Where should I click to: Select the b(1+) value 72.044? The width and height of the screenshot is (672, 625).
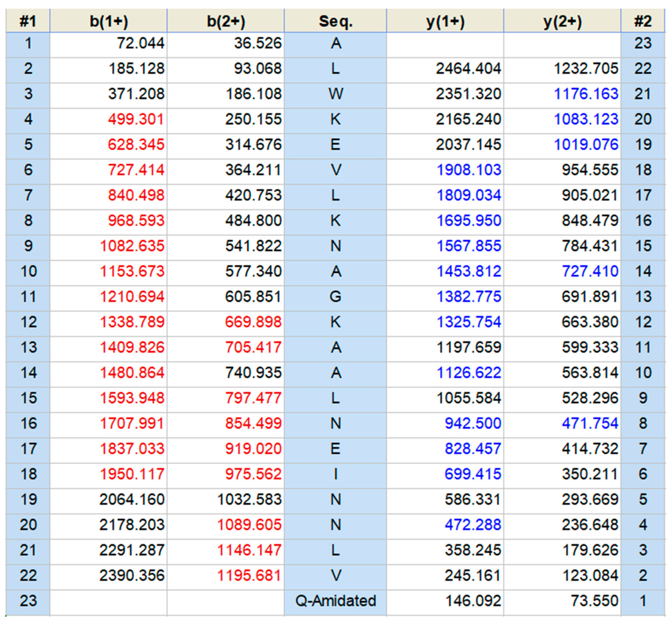(141, 43)
